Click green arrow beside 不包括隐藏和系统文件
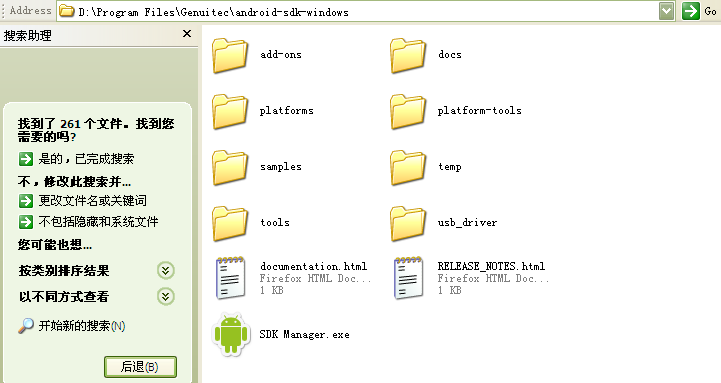Image resolution: width=721 pixels, height=383 pixels. pyautogui.click(x=26, y=222)
